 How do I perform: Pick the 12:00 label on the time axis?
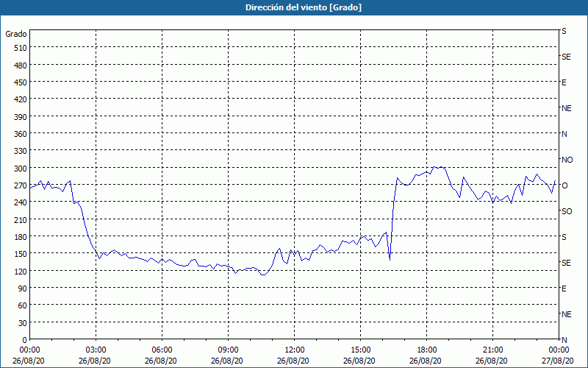[295, 350]
